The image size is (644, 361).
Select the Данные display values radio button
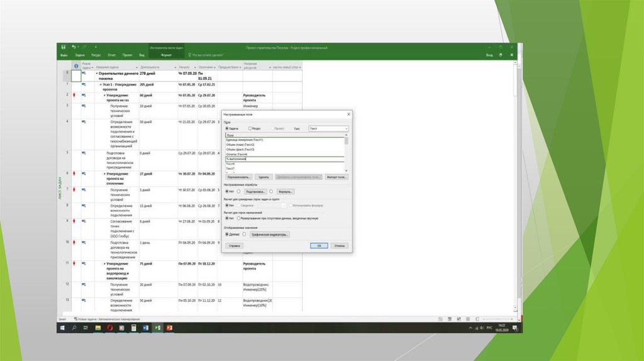point(227,234)
